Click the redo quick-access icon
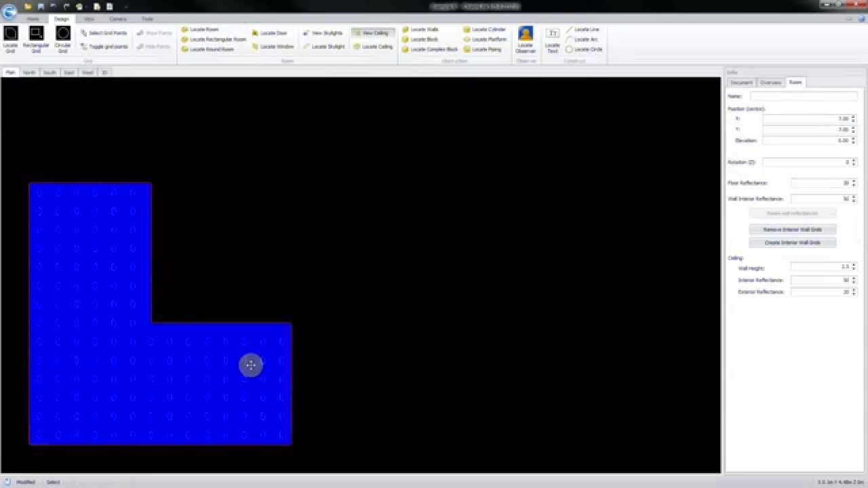 pyautogui.click(x=66, y=7)
